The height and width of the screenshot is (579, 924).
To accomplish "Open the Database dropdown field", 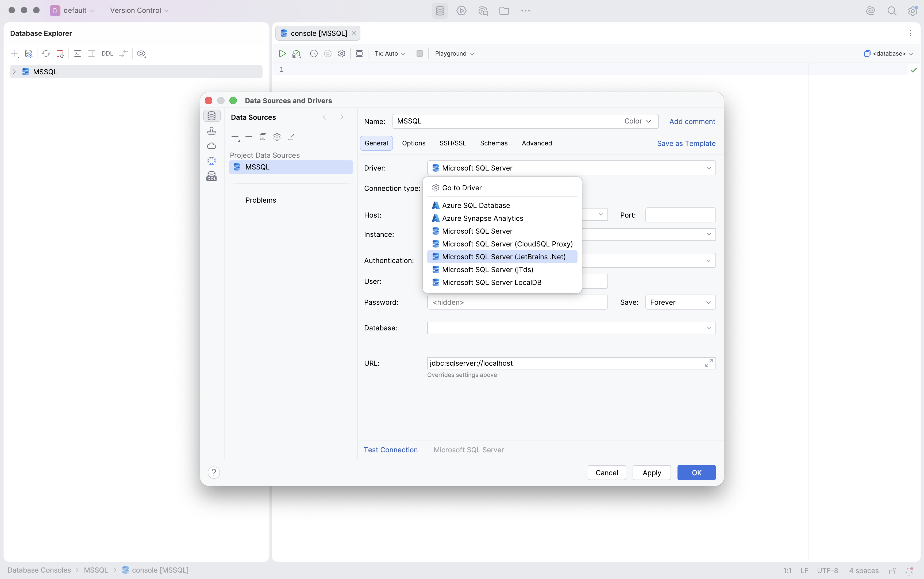I will [571, 328].
